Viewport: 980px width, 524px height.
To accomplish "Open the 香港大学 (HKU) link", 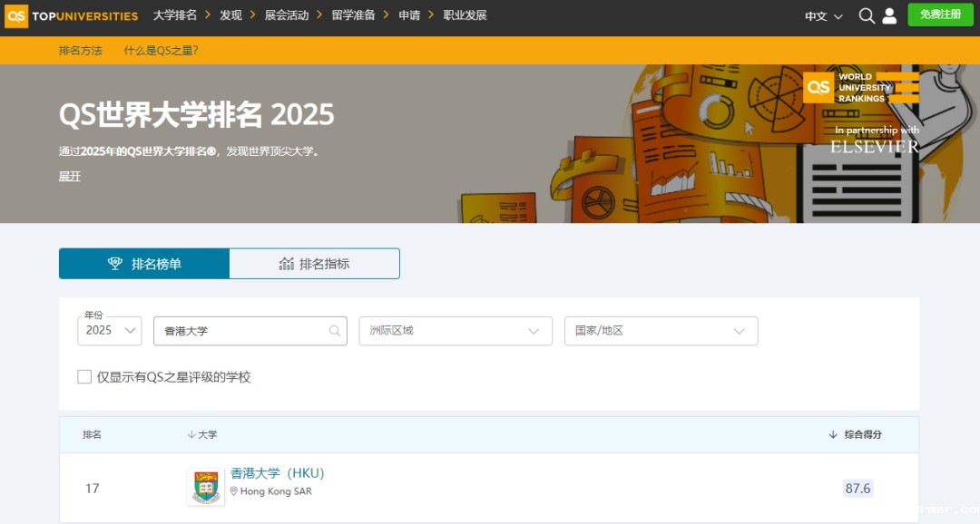I will pyautogui.click(x=278, y=473).
